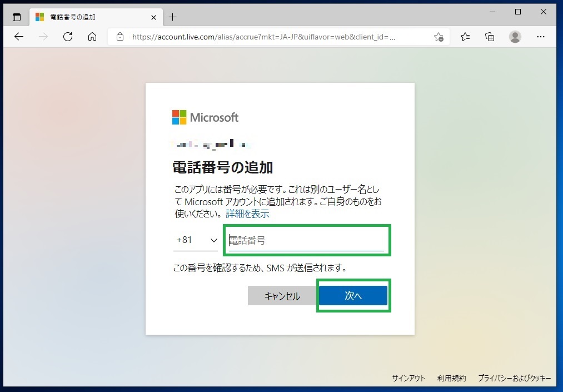Open a new tab with plus
Viewport: 563px width, 392px height.
(172, 17)
